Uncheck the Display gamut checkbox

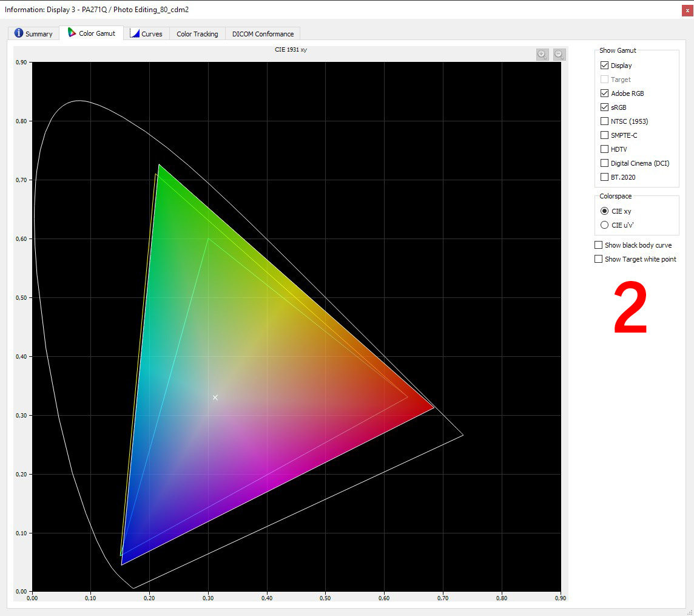point(604,66)
